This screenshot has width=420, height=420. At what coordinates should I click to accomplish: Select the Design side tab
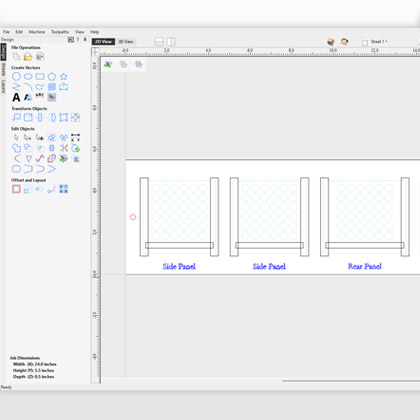point(3,52)
